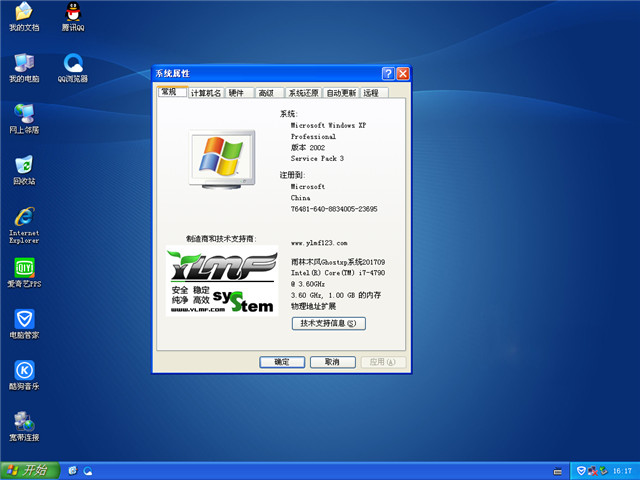Close the 系统属性 dialog
Viewport: 640px width, 480px height.
403,73
